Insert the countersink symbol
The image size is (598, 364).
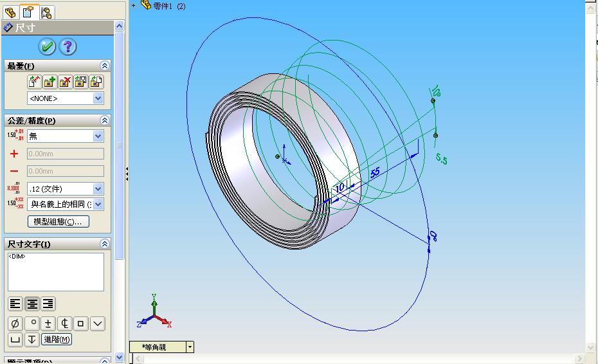97,323
